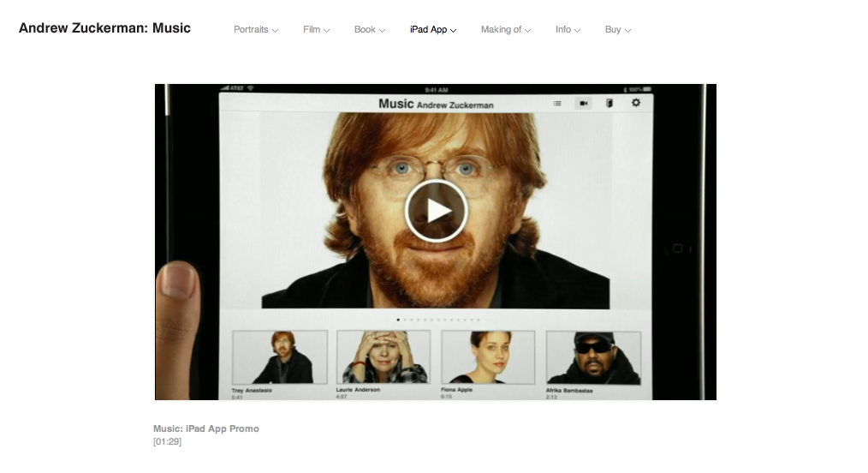Screen dimensions: 868x473
Task: Click the Music Andrew Zuckerman title in video
Action: [436, 105]
